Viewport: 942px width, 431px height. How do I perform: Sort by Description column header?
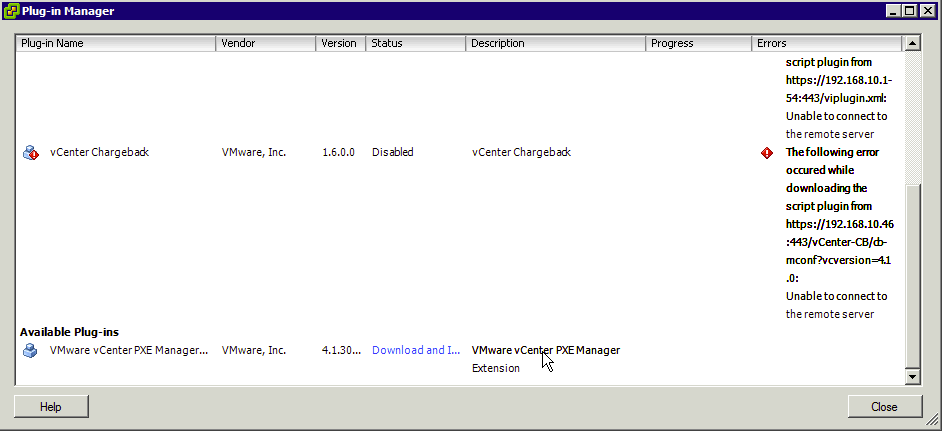(x=555, y=43)
